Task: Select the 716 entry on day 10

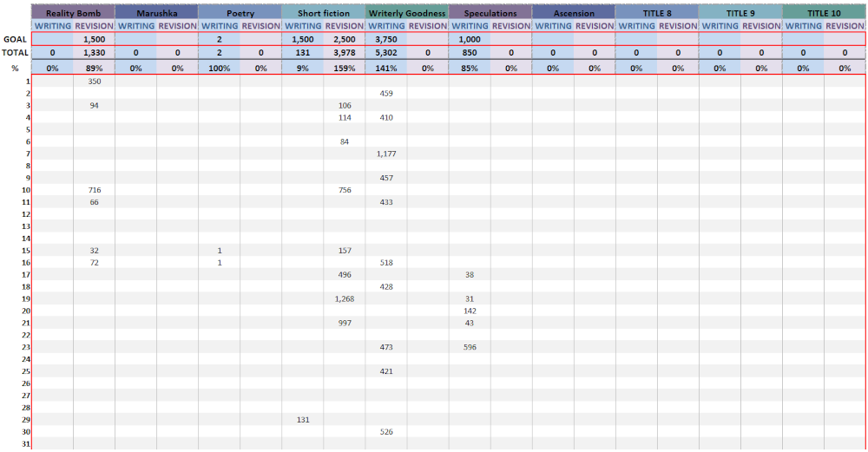Action: pos(95,190)
